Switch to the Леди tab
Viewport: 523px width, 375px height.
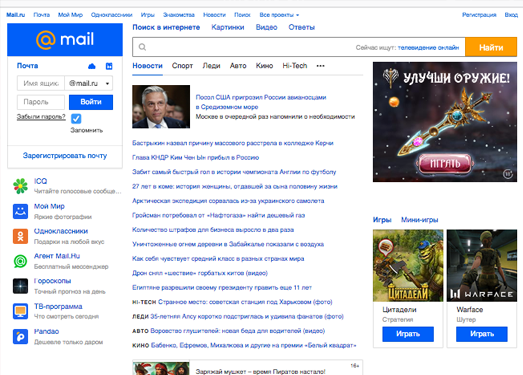coord(211,66)
